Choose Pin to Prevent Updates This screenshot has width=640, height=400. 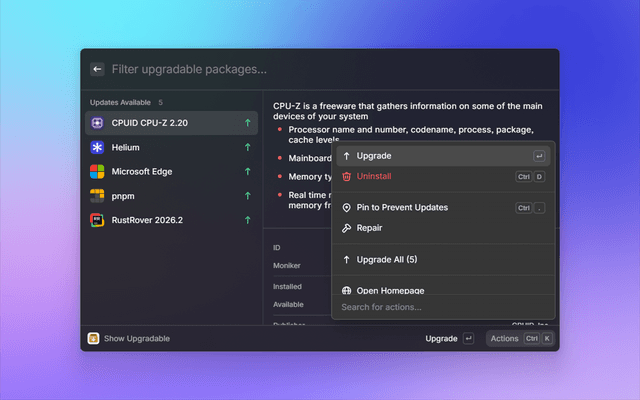(443, 207)
